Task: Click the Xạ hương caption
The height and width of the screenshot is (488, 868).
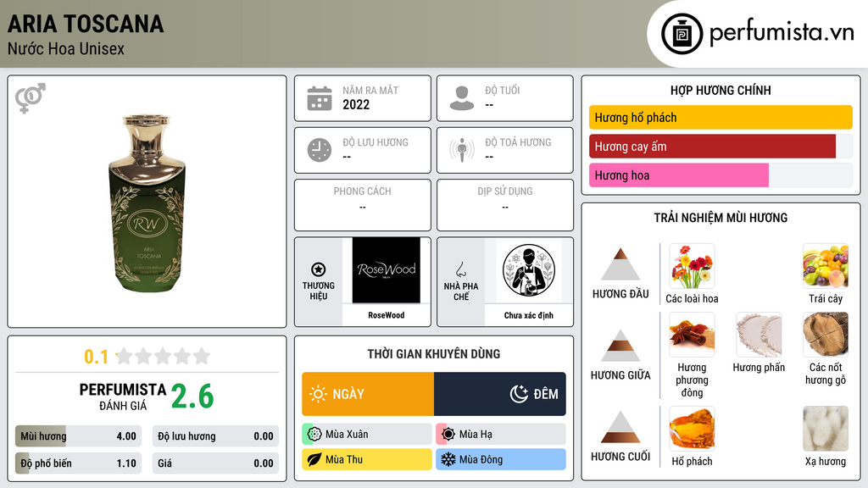Action: [826, 462]
